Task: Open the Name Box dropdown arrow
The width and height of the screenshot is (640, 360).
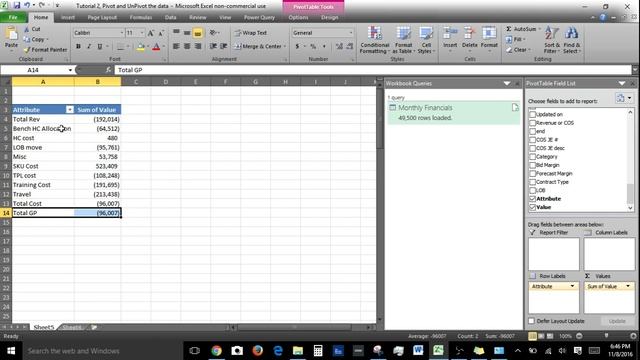Action: pos(70,70)
